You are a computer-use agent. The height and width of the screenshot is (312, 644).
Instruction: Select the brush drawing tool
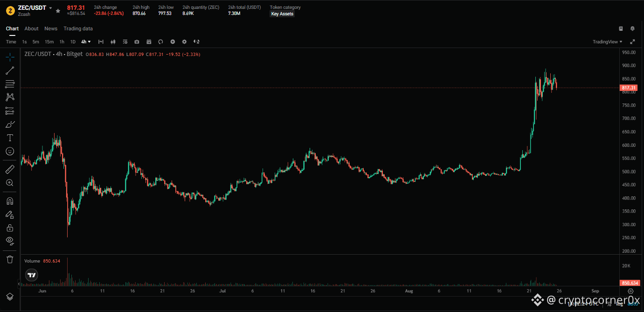(10, 125)
